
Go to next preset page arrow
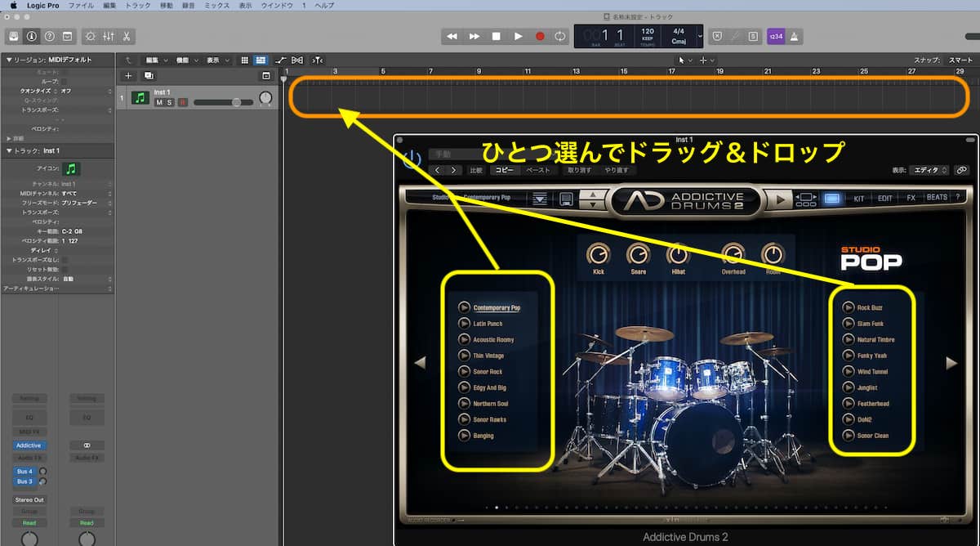click(951, 363)
